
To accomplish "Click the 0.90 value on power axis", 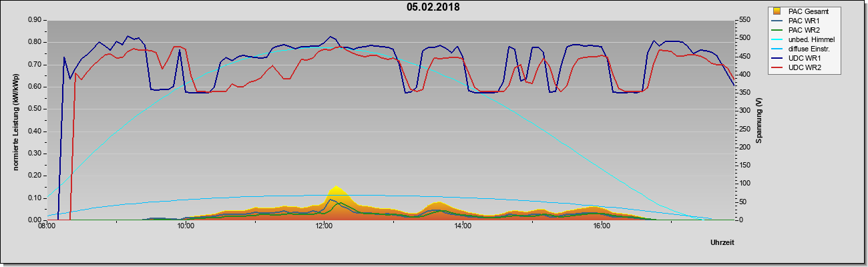I will 33,20.
